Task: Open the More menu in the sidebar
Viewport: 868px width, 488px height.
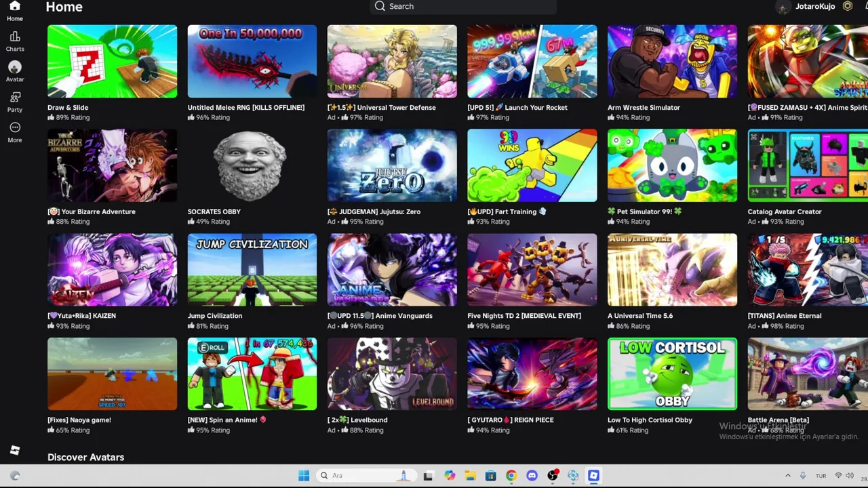Action: (15, 132)
